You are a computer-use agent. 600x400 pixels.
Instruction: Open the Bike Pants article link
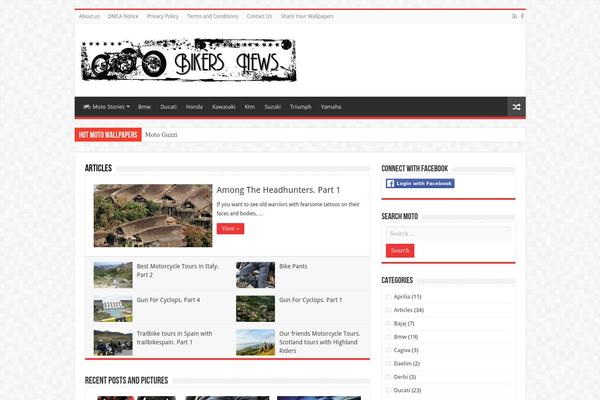pyautogui.click(x=293, y=266)
